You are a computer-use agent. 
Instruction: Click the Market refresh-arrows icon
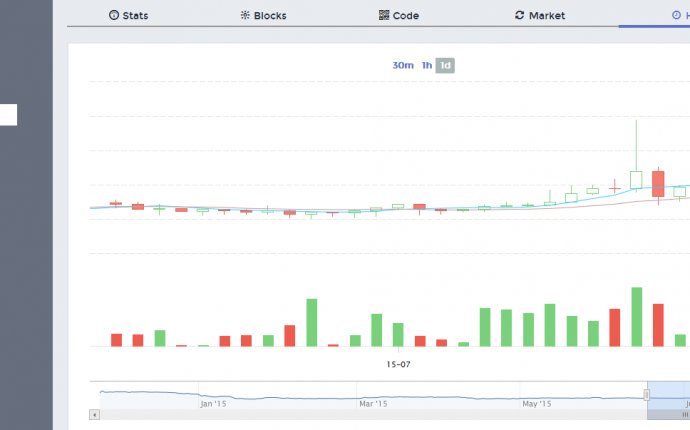(519, 15)
